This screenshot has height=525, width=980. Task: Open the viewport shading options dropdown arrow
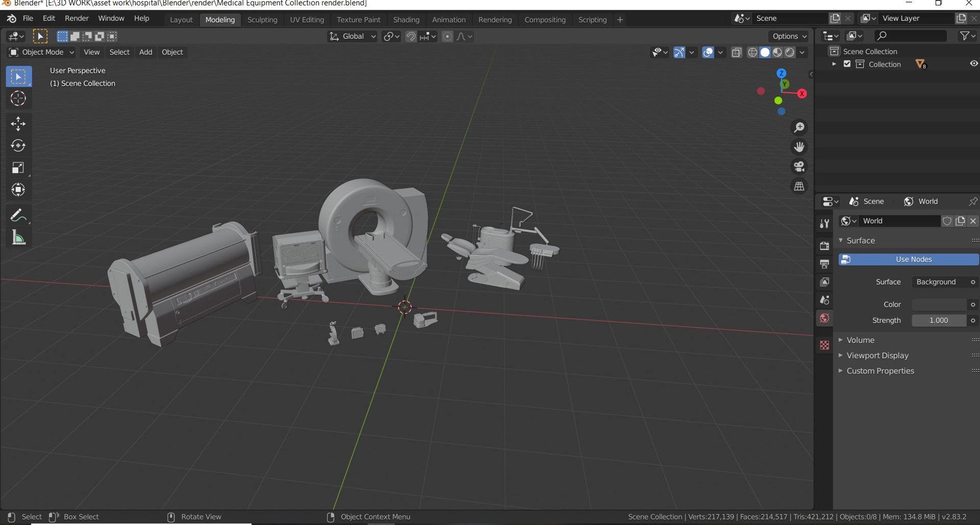pos(802,53)
